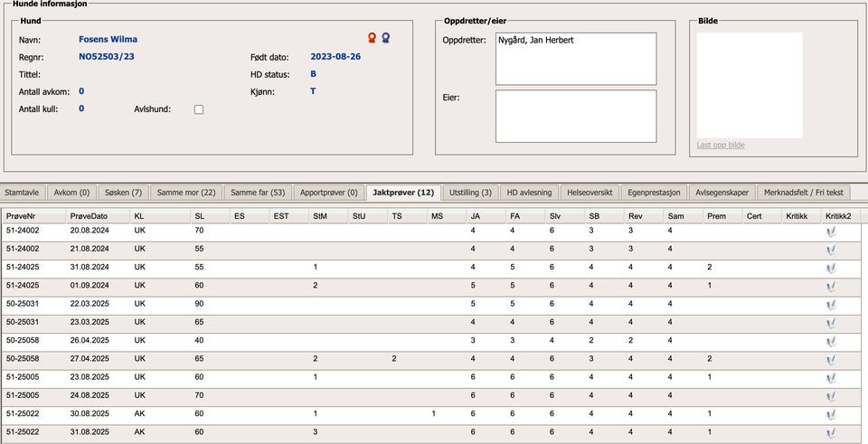The image size is (868, 444).
Task: Click inside the Eier text box
Action: point(575,116)
